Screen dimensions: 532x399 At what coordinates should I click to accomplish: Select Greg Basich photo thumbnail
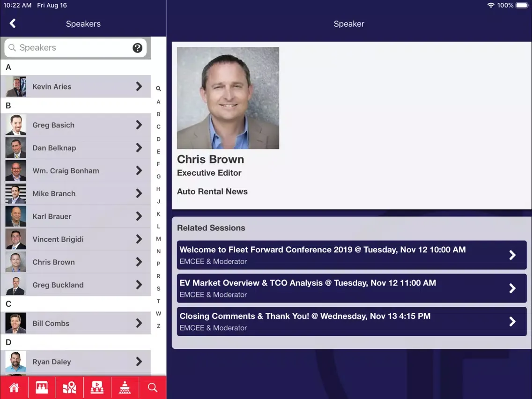[15, 125]
